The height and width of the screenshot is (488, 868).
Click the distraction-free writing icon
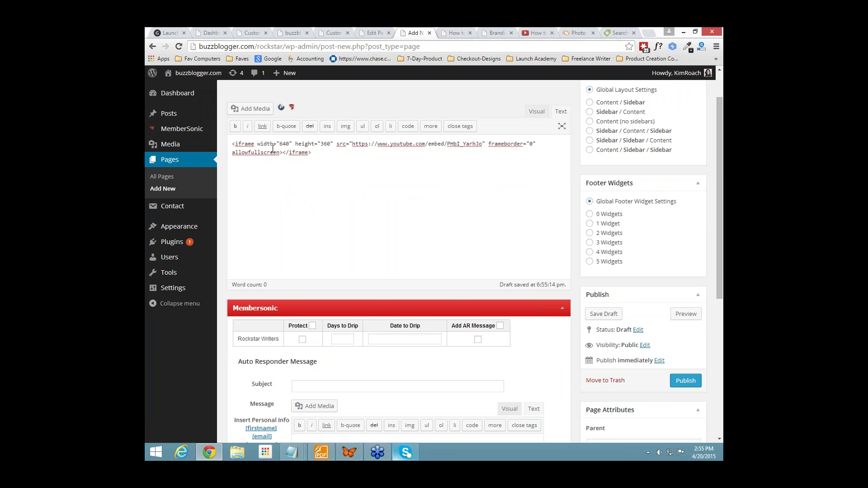tap(562, 126)
